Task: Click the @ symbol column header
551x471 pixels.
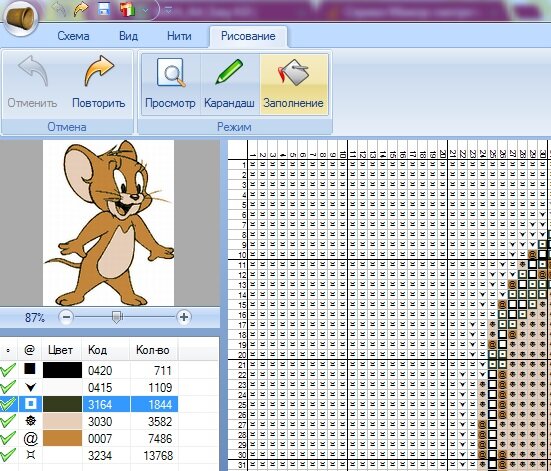Action: pos(30,350)
